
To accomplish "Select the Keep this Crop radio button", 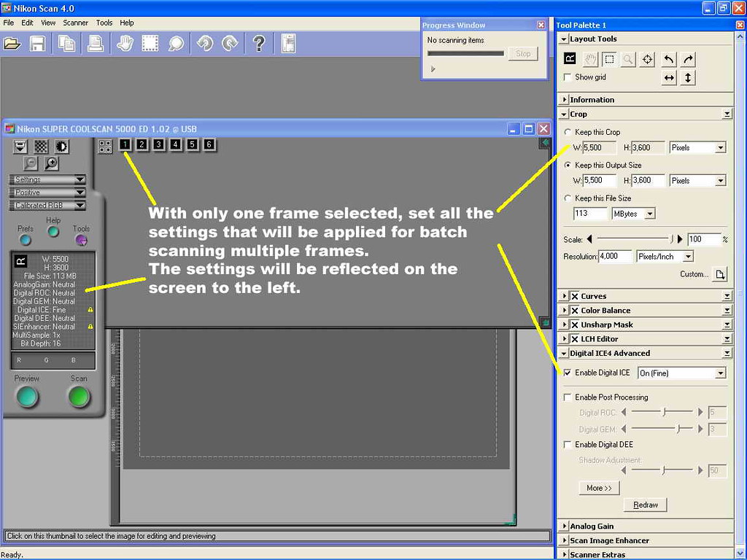I will (x=568, y=132).
